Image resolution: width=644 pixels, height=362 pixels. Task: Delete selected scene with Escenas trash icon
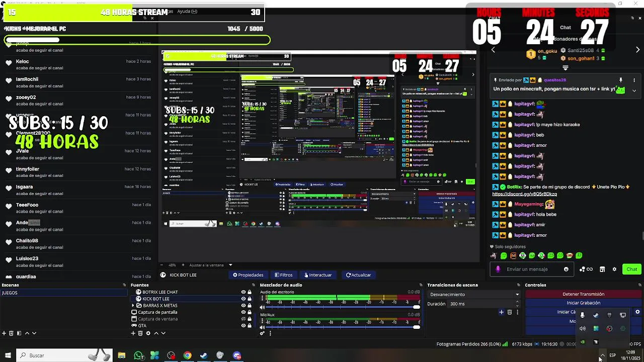[x=12, y=333]
